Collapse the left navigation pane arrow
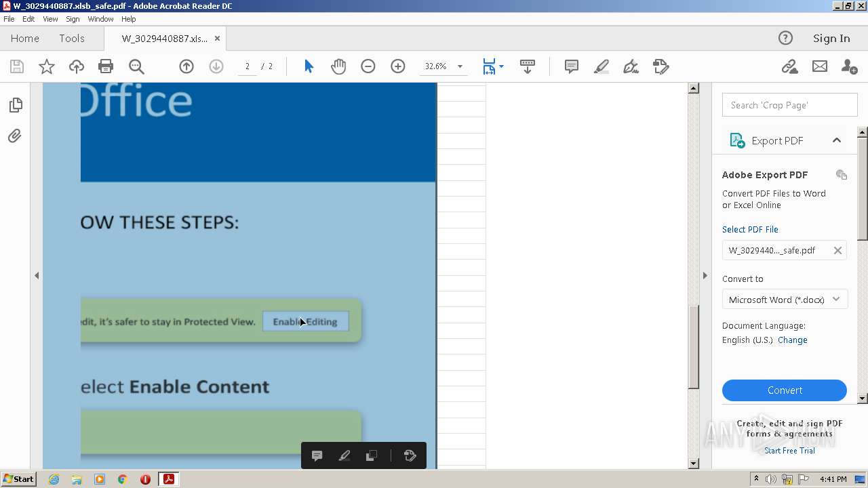The image size is (868, 488). coord(37,275)
